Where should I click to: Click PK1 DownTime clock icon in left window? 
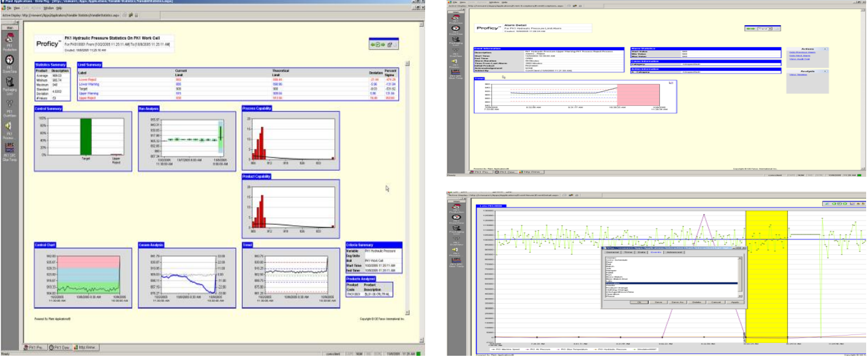[x=10, y=61]
